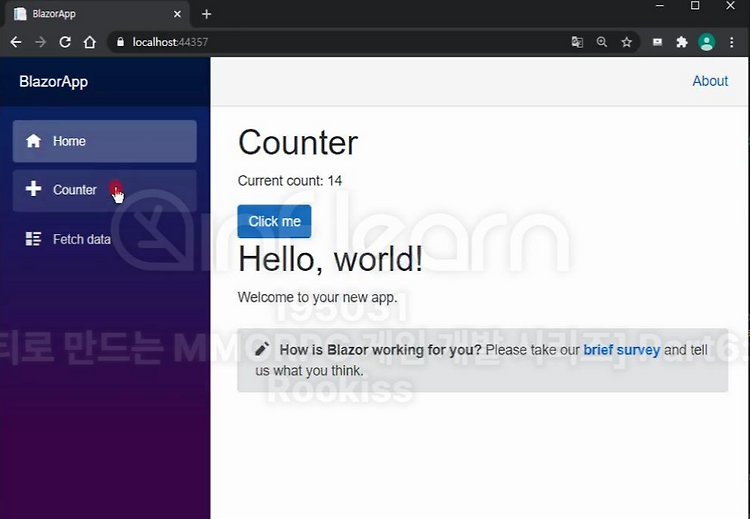
Task: Click the Fetch data list icon
Action: click(33, 239)
